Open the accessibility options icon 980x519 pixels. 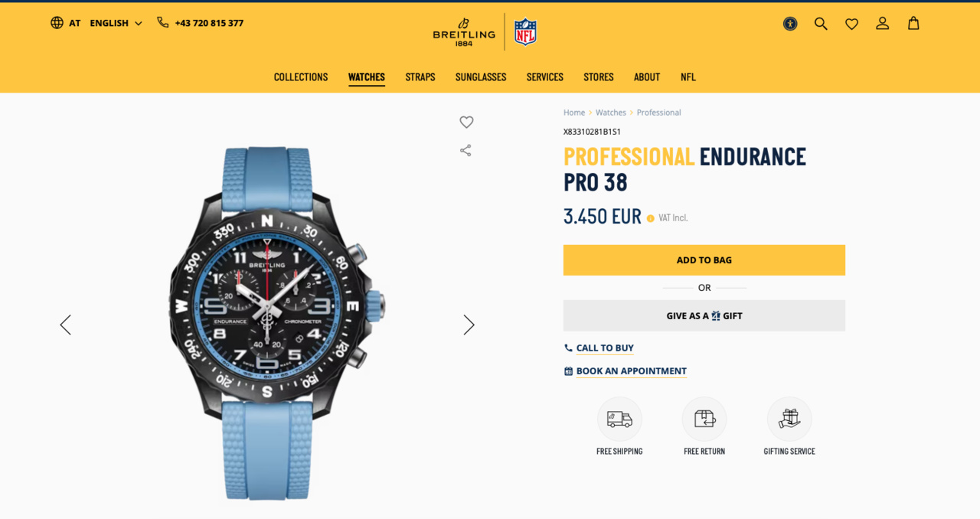click(x=790, y=24)
